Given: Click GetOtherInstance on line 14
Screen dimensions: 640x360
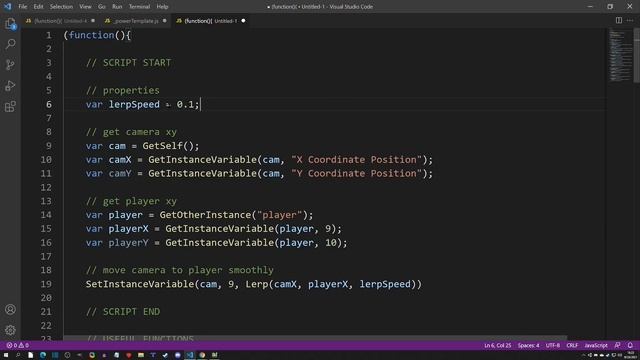Looking at the screenshot, I should [205, 215].
